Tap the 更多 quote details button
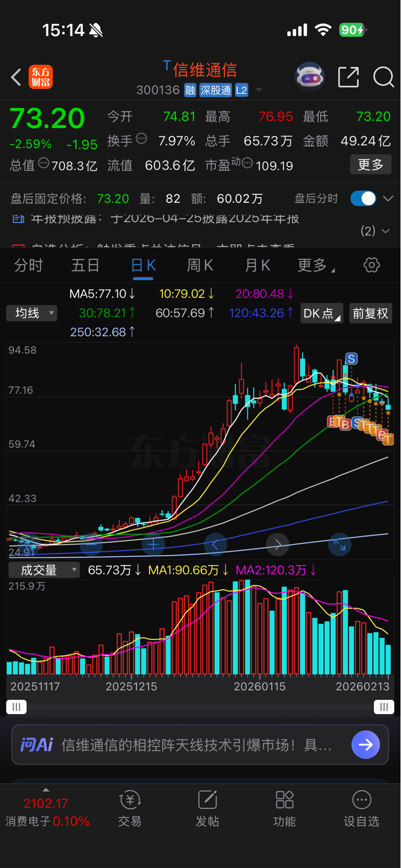This screenshot has width=401, height=868. pos(371,165)
